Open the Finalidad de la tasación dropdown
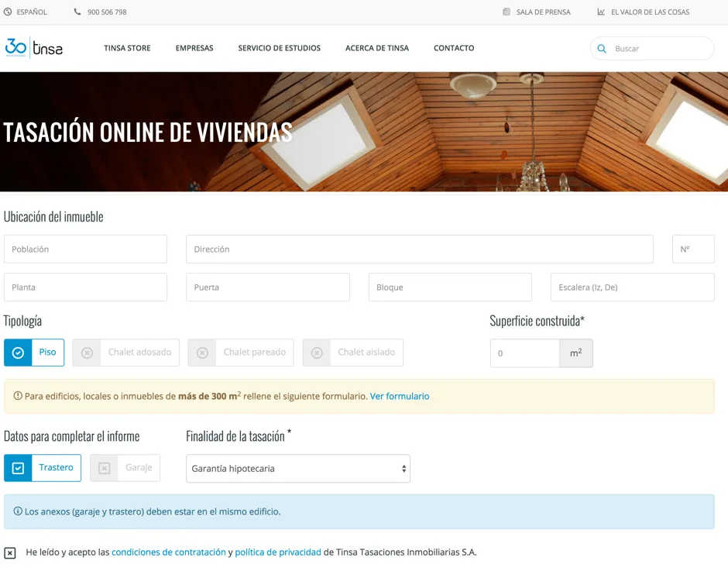728x568 pixels. (x=298, y=469)
